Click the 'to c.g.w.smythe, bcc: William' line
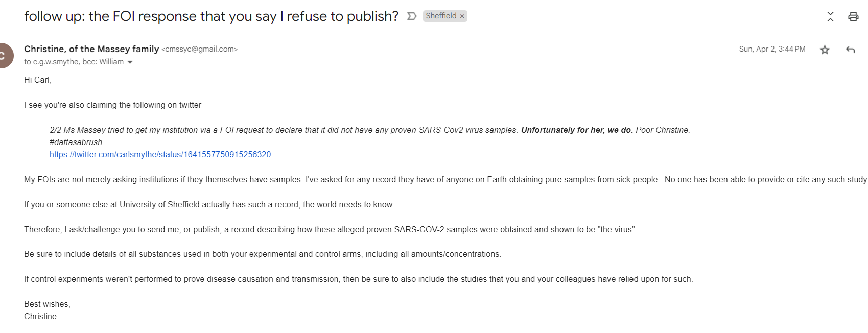 pos(74,62)
